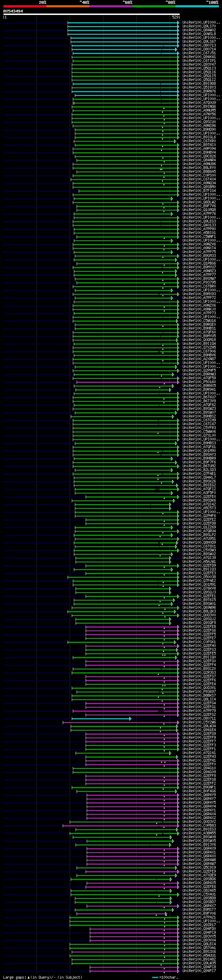Click the cyan ~100% identity legend segment
The height and width of the screenshot is (980, 222).
coord(197,6)
